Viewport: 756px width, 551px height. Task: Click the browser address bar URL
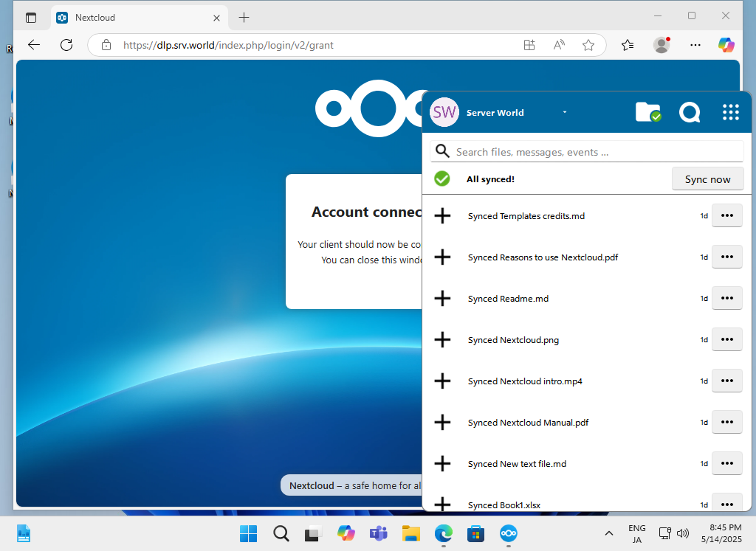(x=228, y=45)
